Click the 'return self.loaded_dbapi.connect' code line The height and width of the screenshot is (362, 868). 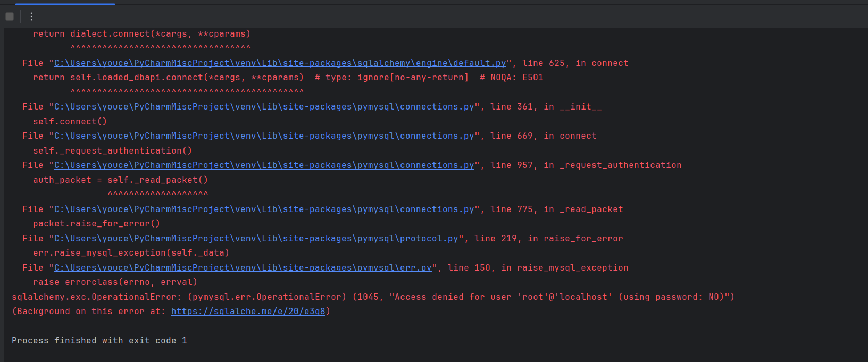click(x=168, y=78)
